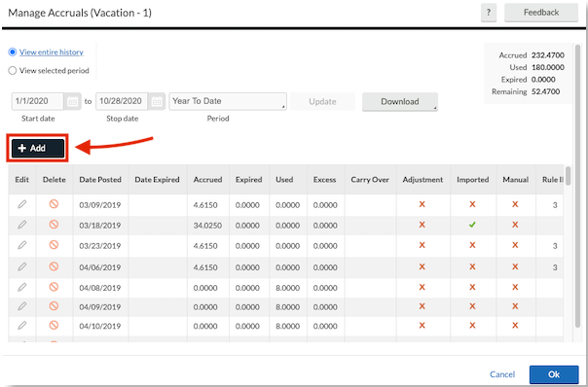Click the 03/23/2019 date posted cell
588x387 pixels.
click(x=100, y=246)
